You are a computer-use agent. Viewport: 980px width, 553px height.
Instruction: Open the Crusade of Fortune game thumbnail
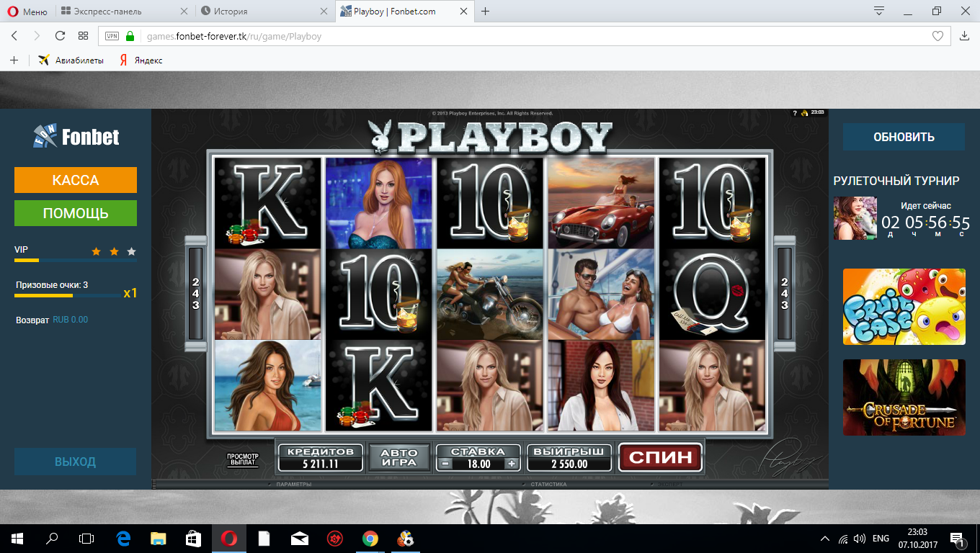coord(904,397)
